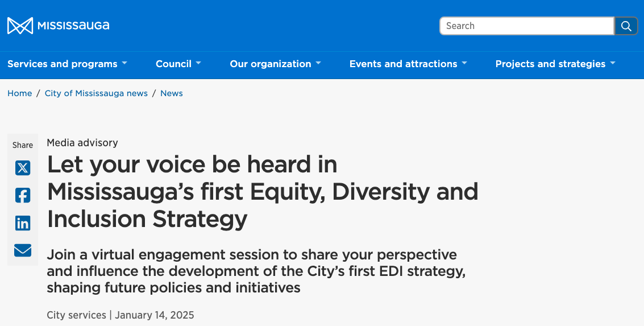Screen dimensions: 644x326
Task: Open City of Mississauga news breadcrumb
Action: click(96, 93)
